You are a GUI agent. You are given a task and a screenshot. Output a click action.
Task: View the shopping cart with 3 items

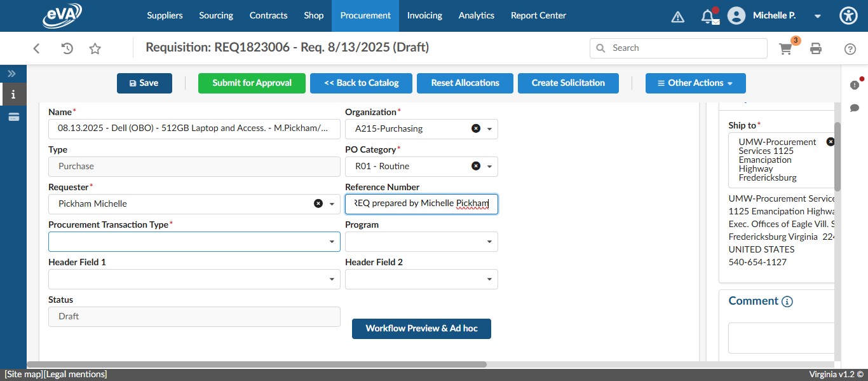(x=785, y=48)
